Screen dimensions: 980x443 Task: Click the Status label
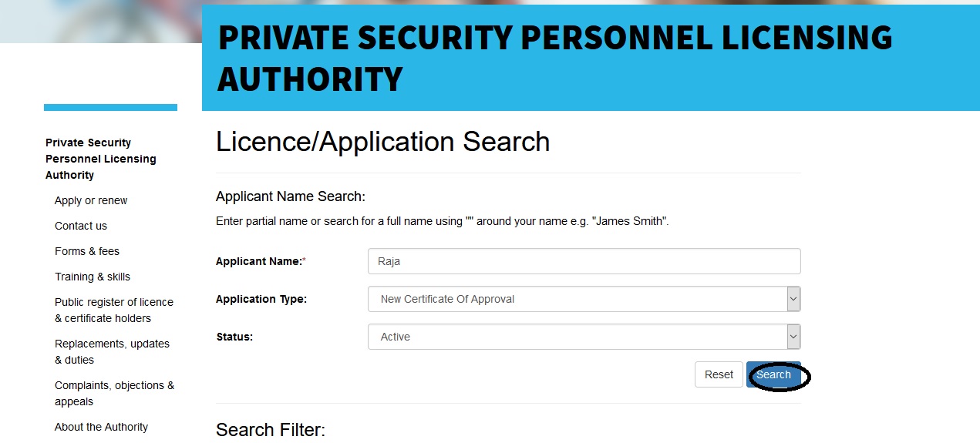tap(234, 337)
